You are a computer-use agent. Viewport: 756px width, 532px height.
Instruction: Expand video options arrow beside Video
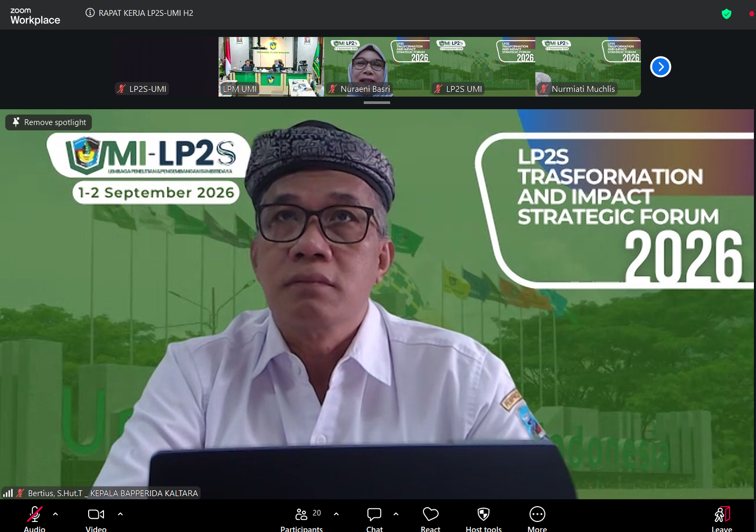point(120,514)
